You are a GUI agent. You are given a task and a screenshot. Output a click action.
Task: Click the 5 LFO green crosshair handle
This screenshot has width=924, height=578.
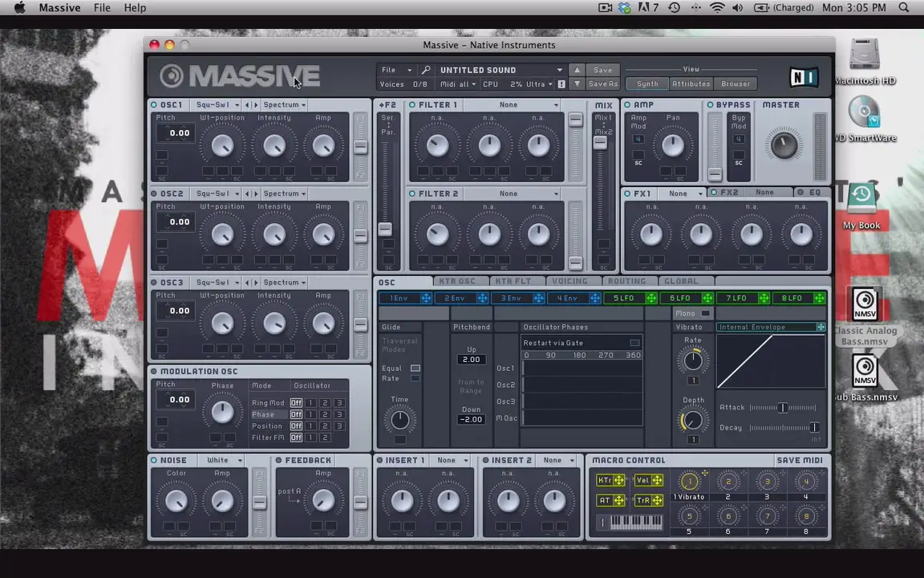(650, 299)
